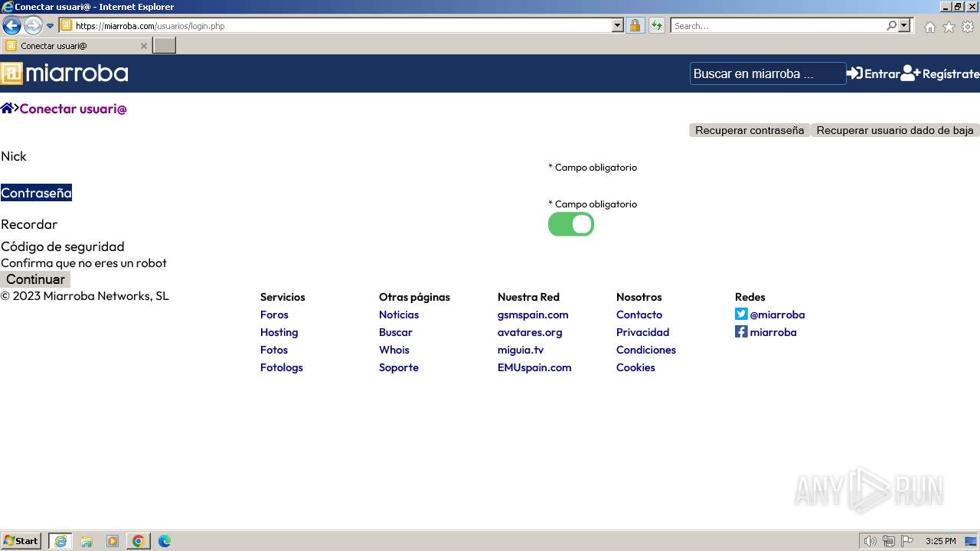Open the Hosting link
980x551 pixels.
click(279, 332)
